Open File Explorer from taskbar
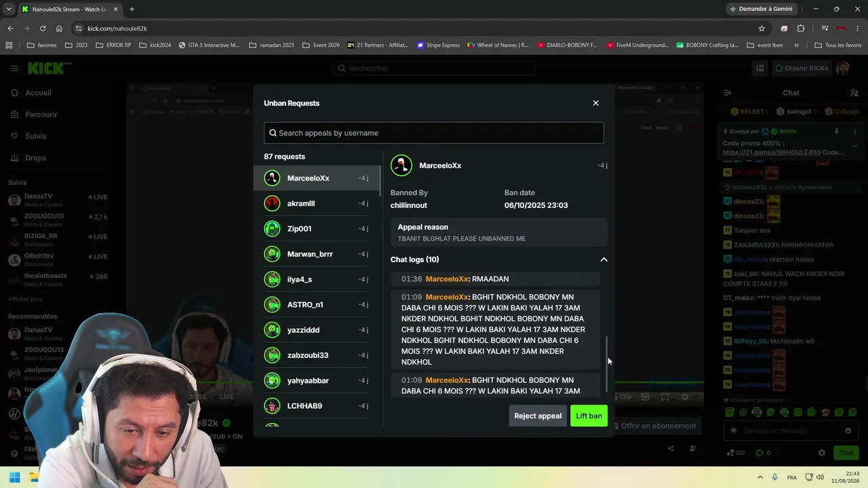 pos(33,477)
